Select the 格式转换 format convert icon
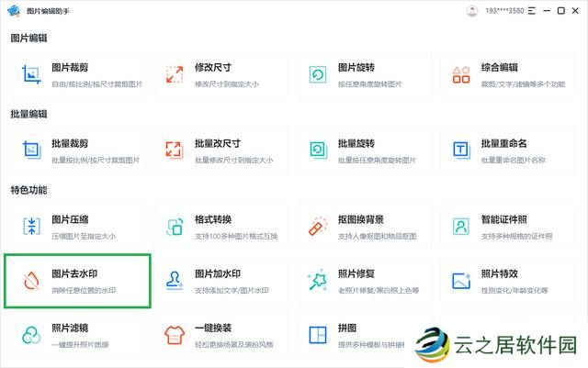This screenshot has height=368, width=588. (174, 226)
